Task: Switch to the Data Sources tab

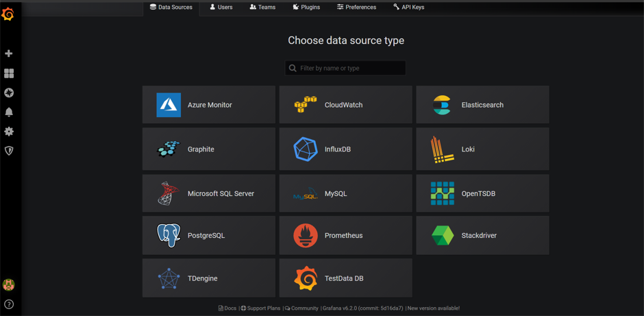Action: (171, 8)
